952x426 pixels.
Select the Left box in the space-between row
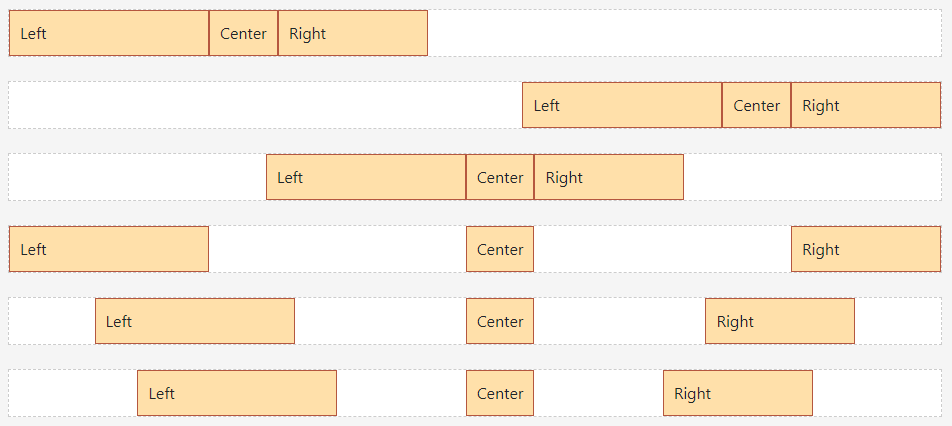[x=109, y=249]
